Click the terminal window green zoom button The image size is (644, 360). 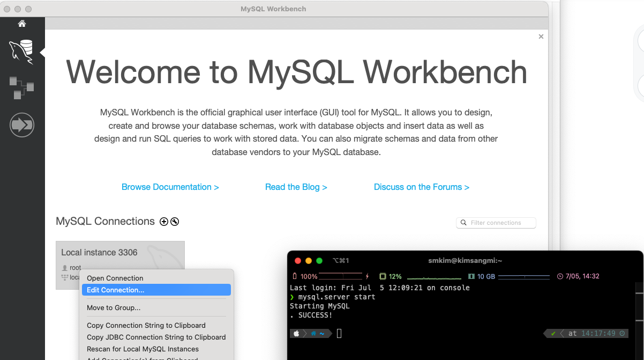[319, 261]
